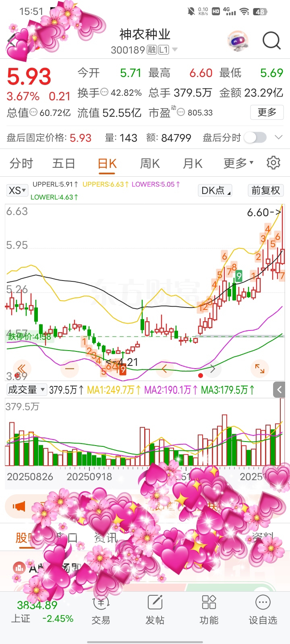
Task: Toggle the 盘后分时 switch
Action: [255, 138]
